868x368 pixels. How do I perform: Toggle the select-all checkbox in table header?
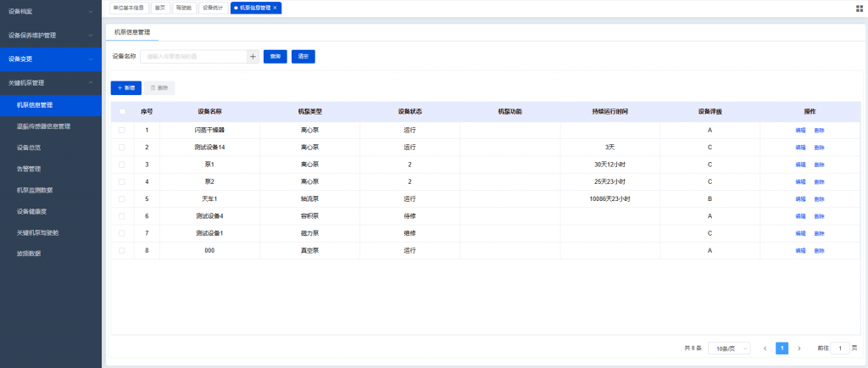[x=122, y=111]
